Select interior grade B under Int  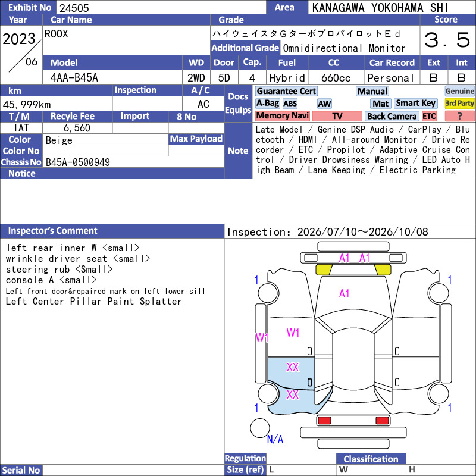coord(462,78)
